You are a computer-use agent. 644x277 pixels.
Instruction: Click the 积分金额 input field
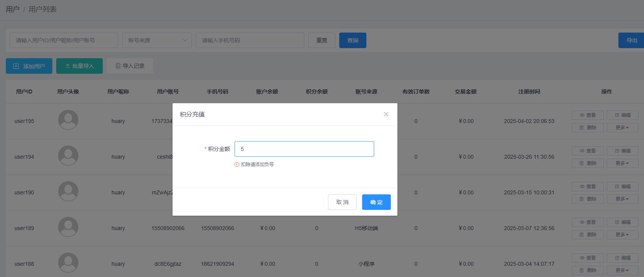304,149
